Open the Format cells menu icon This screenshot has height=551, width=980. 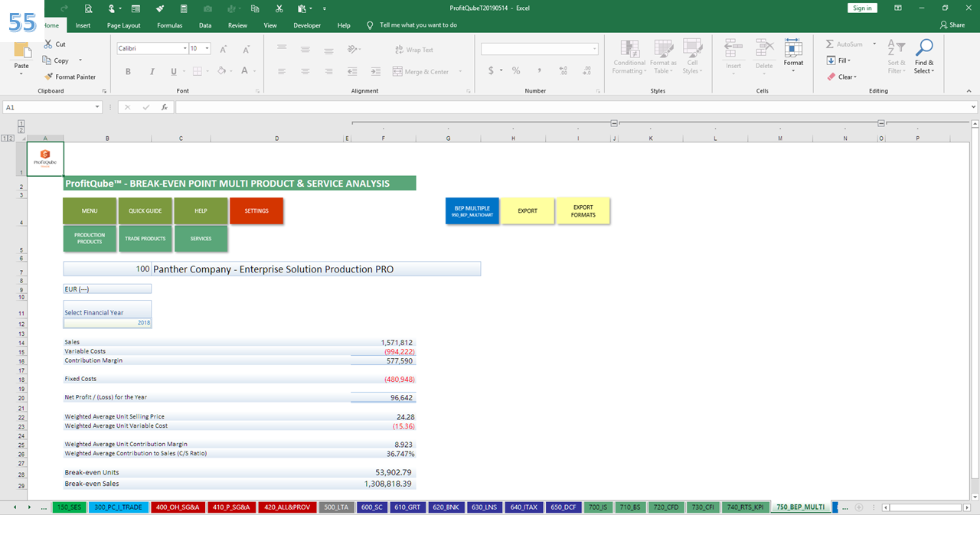click(793, 55)
